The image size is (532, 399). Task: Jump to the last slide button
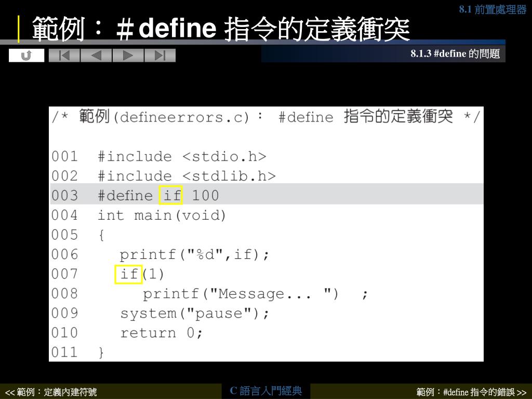tap(160, 55)
